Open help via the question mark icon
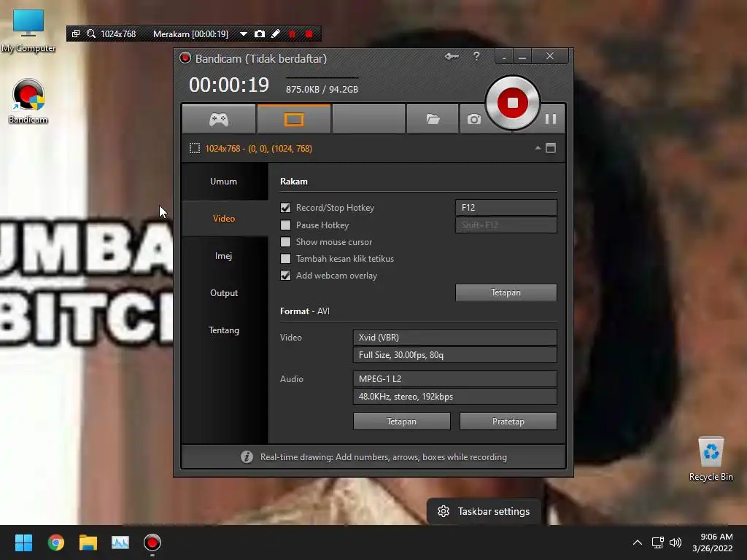The height and width of the screenshot is (560, 747). click(x=476, y=57)
